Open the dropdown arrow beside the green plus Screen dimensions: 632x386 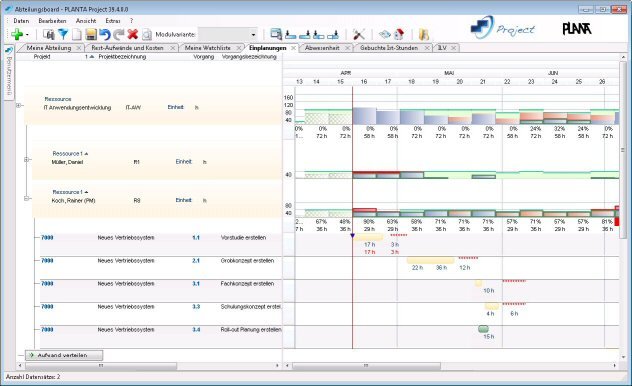(x=27, y=35)
